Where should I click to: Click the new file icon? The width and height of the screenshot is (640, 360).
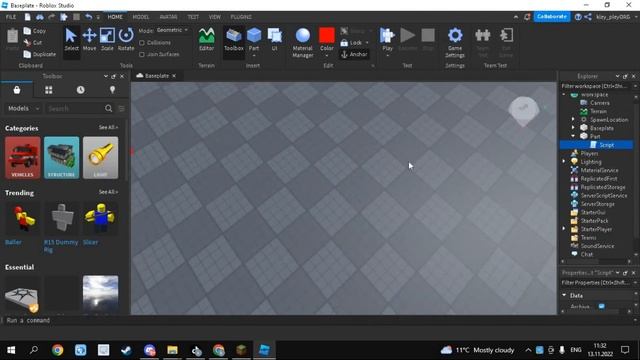tap(27, 17)
